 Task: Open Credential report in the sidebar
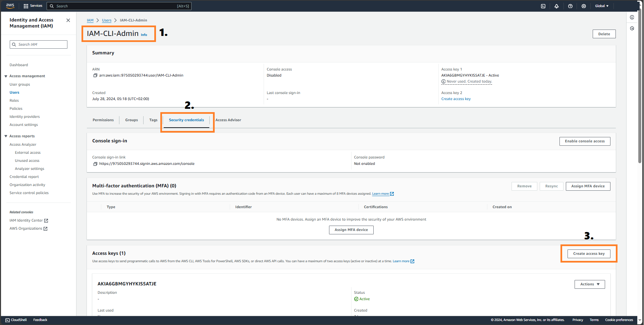(x=24, y=177)
